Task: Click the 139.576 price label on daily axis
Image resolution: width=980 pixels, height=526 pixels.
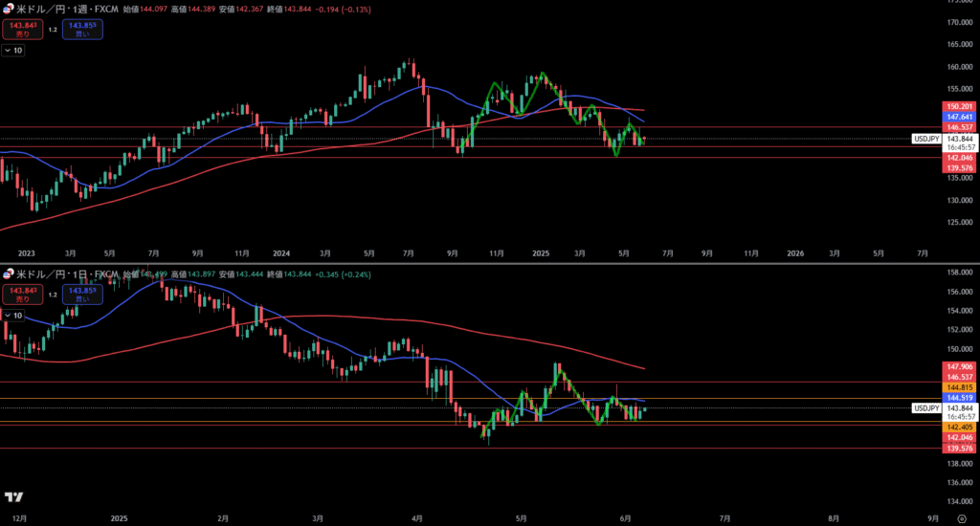Action: tap(959, 449)
